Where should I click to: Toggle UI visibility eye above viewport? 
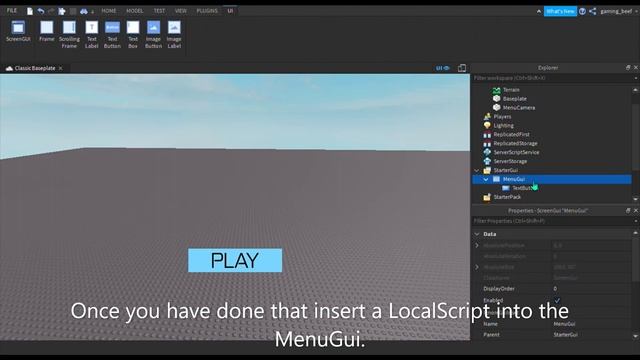442,68
